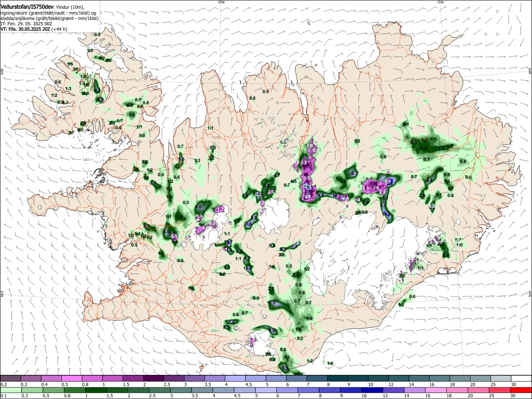Viewport: 532px width, 399px height.
Task: Click the 5.9 precipitation value on the map
Action: coord(272,246)
